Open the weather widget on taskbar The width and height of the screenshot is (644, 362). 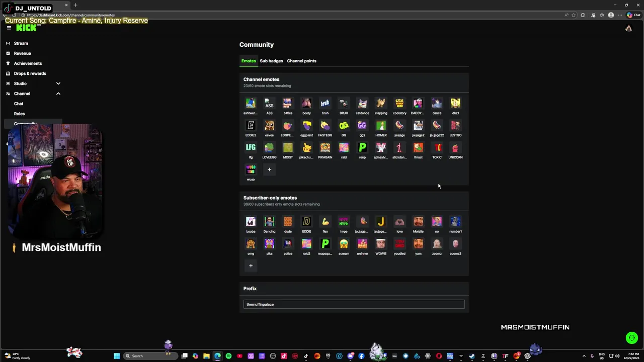pyautogui.click(x=18, y=356)
